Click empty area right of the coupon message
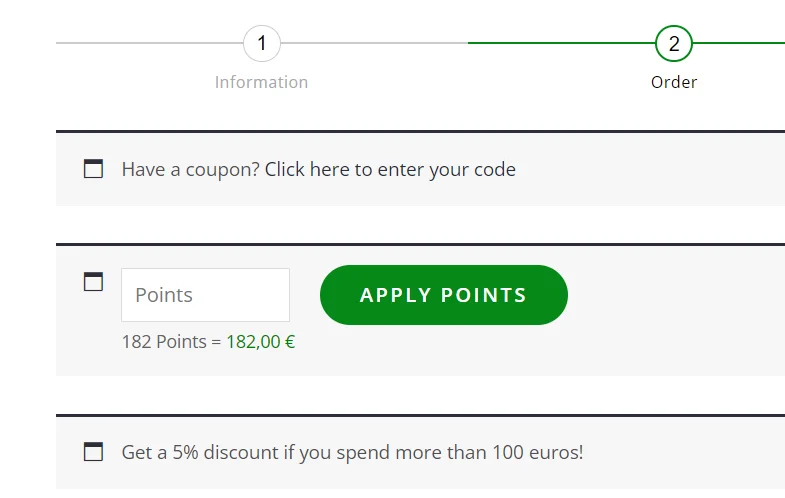Viewport: 785px width, 498px height. point(651,170)
